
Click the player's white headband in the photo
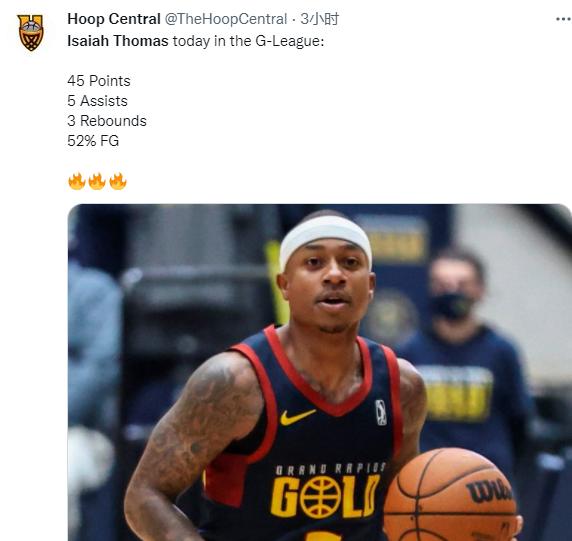coord(325,237)
